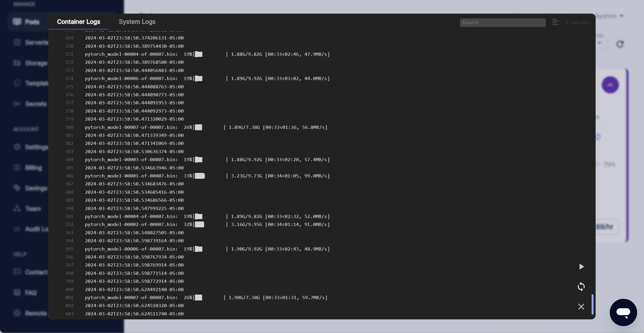Click the Savings tag sidebar icon
Viewport: 644px width, 333px height.
17,188
